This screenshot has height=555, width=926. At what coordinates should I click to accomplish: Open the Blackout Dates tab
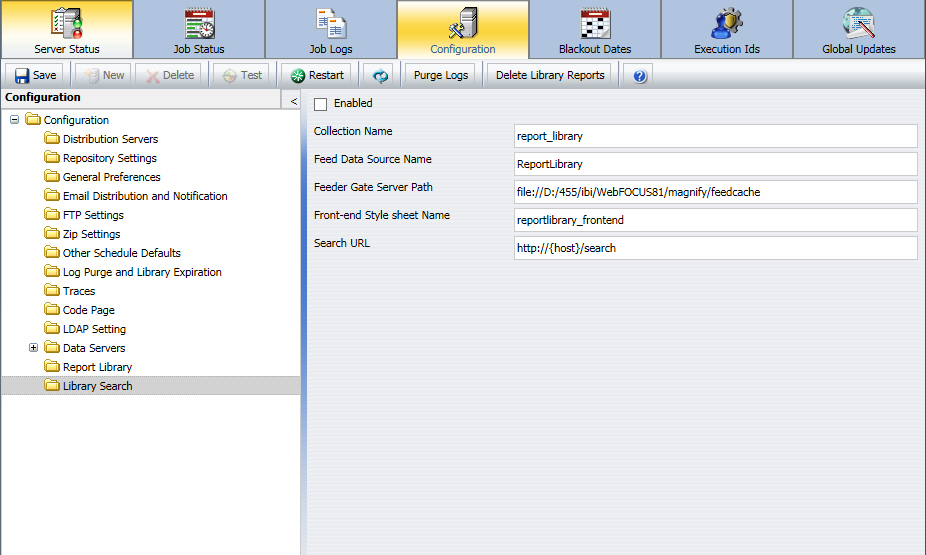tap(595, 30)
